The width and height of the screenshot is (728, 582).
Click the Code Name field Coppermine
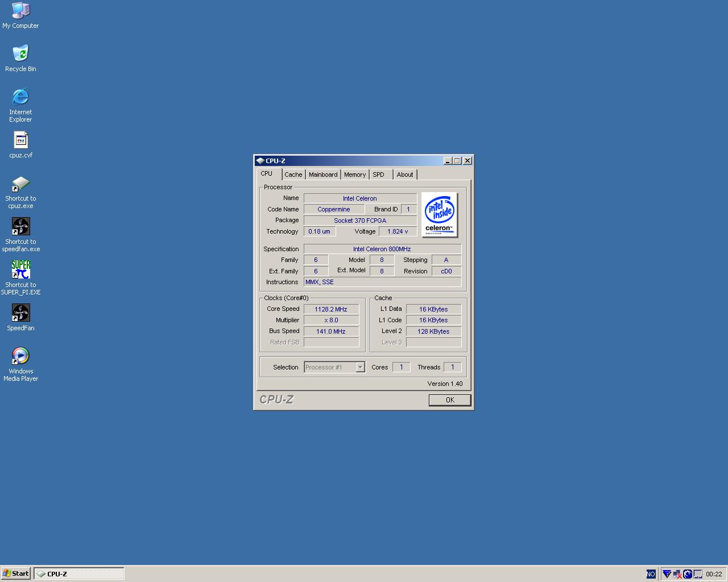(334, 209)
